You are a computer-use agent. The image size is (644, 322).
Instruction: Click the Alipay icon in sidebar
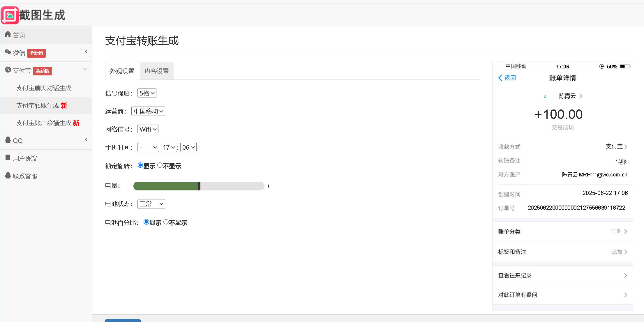pyautogui.click(x=8, y=70)
